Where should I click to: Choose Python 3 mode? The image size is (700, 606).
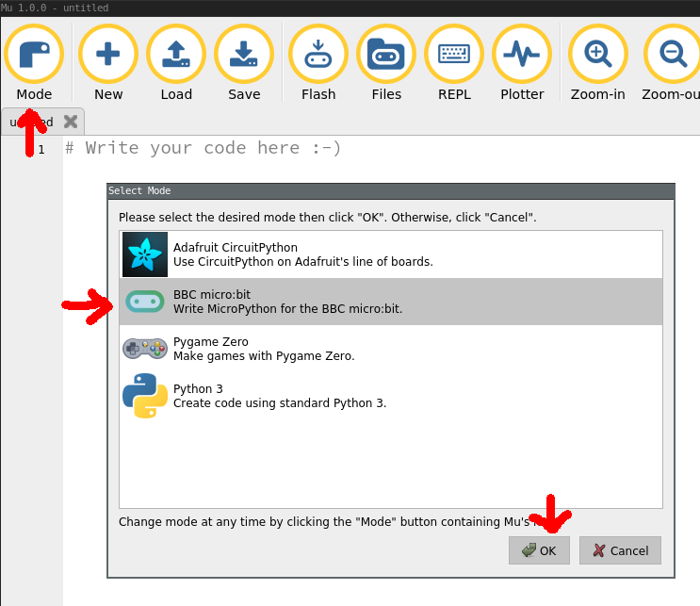pos(391,396)
